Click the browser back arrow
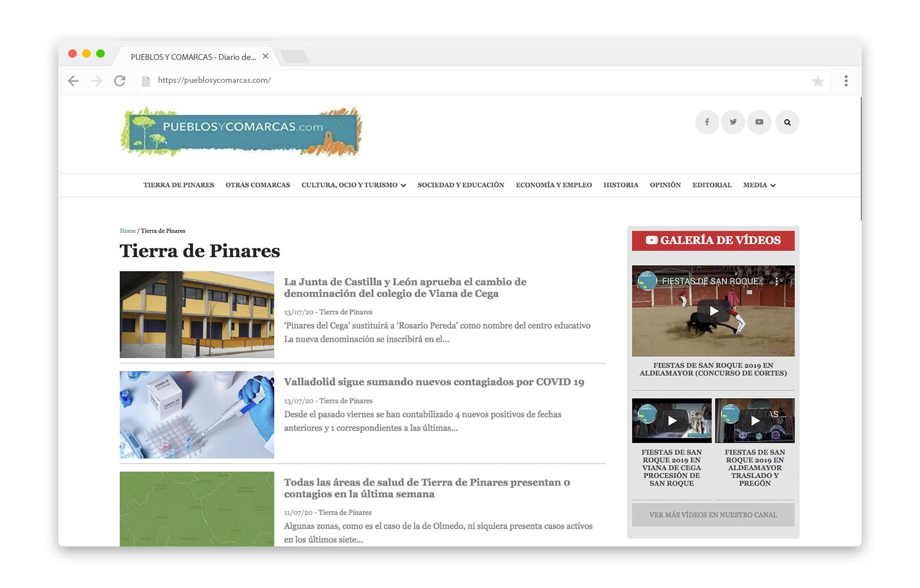Viewport: 920px width, 588px height. pyautogui.click(x=73, y=81)
